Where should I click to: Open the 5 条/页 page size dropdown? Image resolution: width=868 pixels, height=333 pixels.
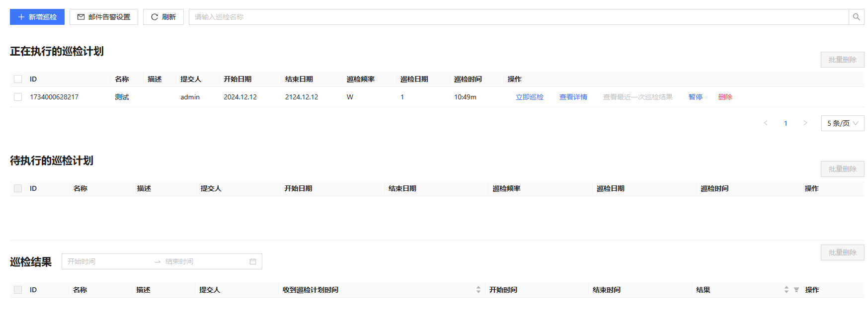tap(842, 123)
